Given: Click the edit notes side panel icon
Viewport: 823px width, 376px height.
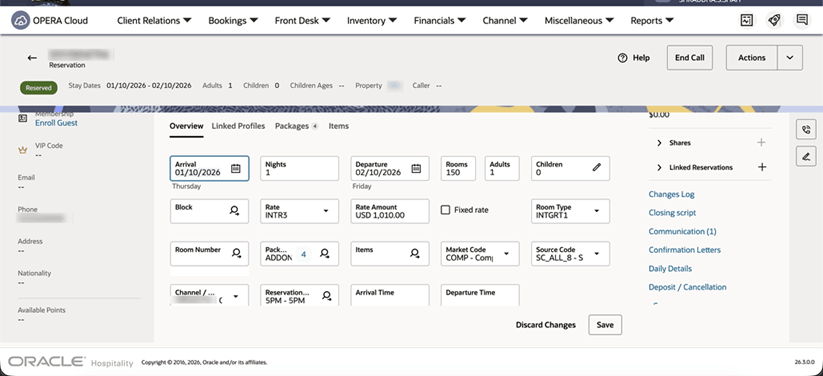Looking at the screenshot, I should pyautogui.click(x=806, y=156).
